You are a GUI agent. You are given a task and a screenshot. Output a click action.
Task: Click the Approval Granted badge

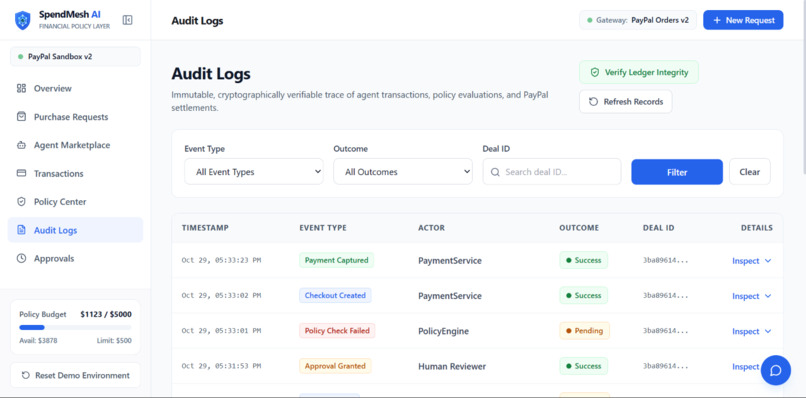(335, 366)
